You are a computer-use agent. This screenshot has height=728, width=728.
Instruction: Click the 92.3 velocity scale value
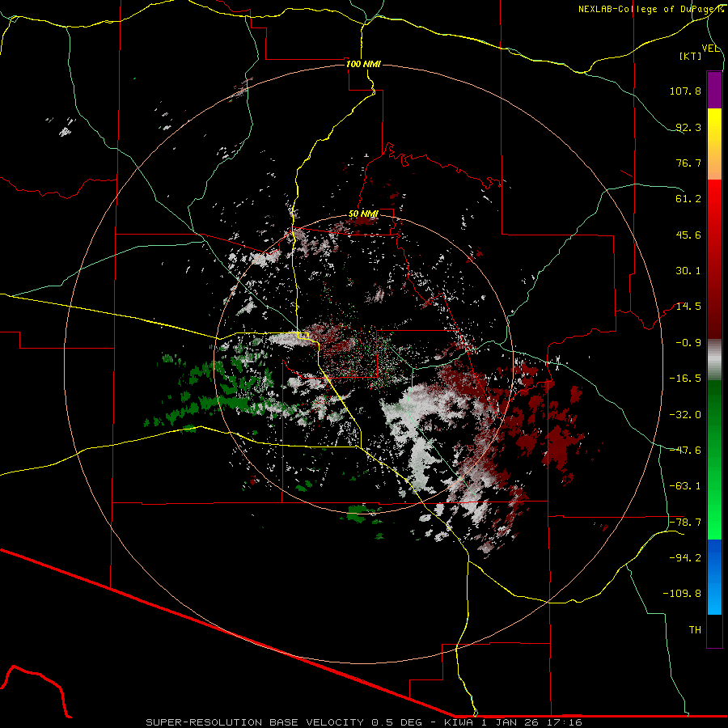688,127
